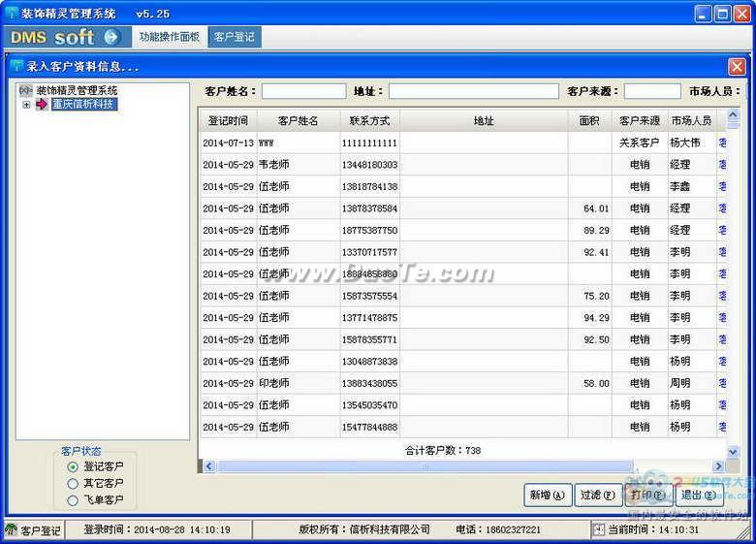Viewport: 756px width, 544px height.
Task: Select the 其它客户 radio button
Action: pos(73,483)
